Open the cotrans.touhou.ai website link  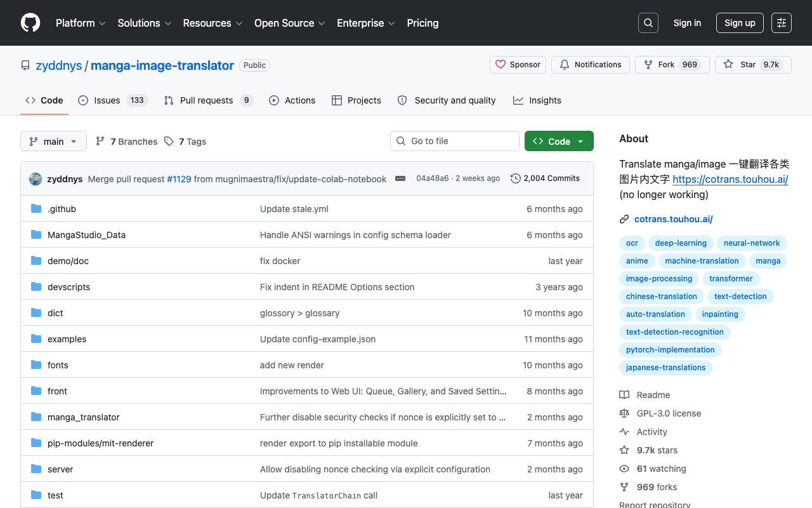[x=673, y=219]
